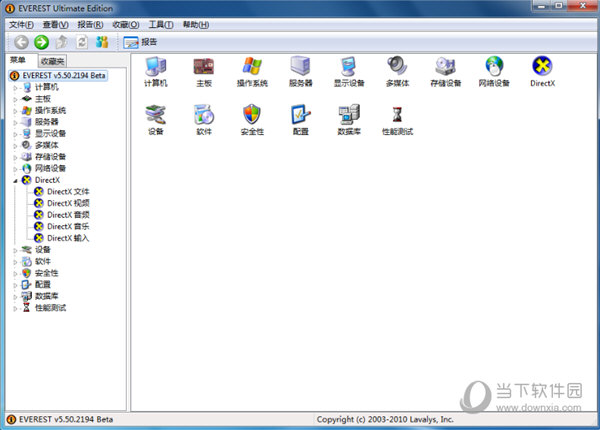Click the green Forward arrow toolbar button

pyautogui.click(x=41, y=42)
